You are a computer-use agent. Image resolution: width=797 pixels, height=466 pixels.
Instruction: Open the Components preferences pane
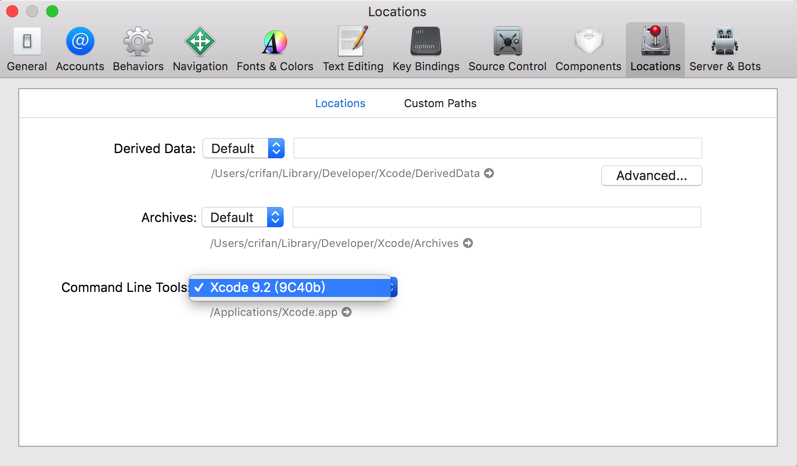(588, 49)
